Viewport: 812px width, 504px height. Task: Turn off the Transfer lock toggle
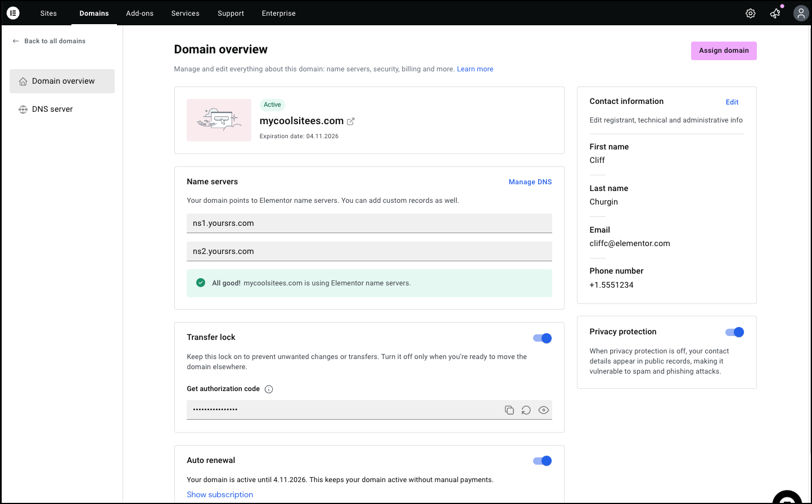543,338
